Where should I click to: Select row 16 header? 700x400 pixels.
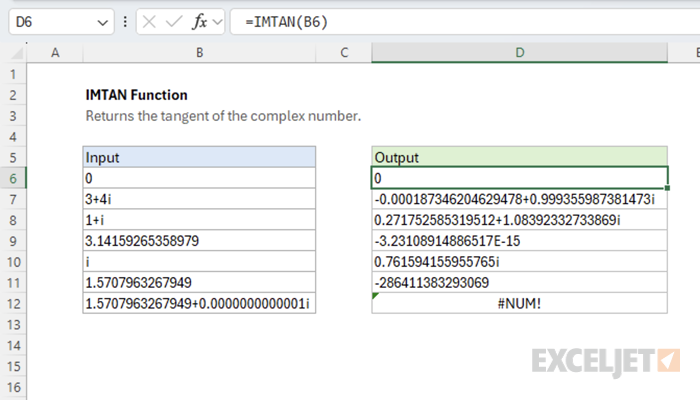[x=13, y=387]
